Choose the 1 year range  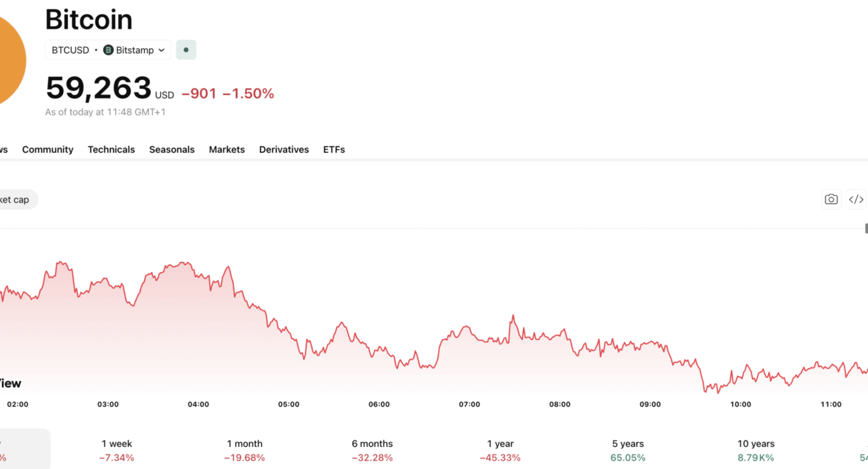(500, 450)
